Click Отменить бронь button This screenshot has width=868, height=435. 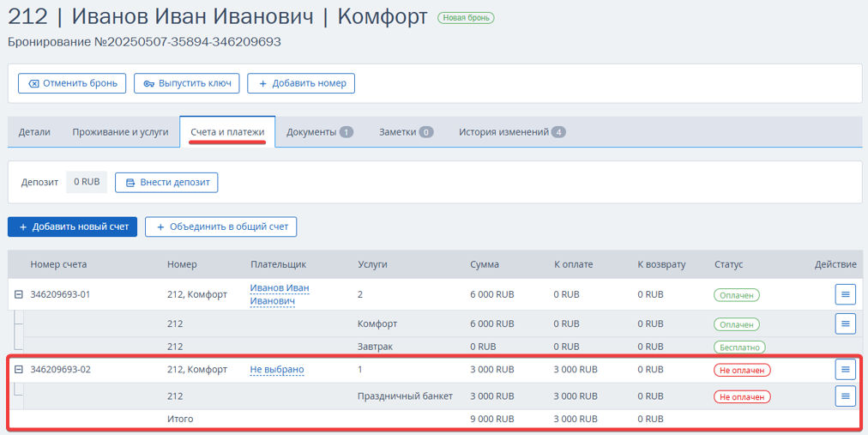click(72, 83)
